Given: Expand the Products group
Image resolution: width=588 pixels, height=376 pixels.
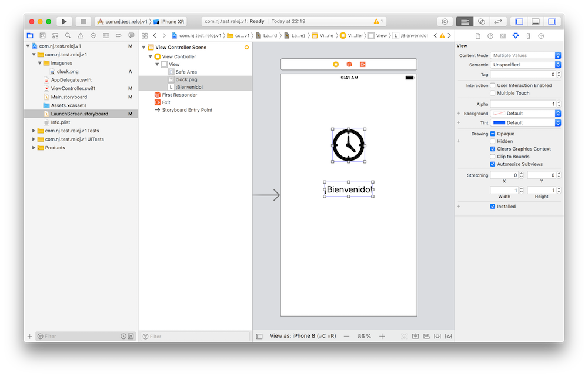Looking at the screenshot, I should click(34, 148).
